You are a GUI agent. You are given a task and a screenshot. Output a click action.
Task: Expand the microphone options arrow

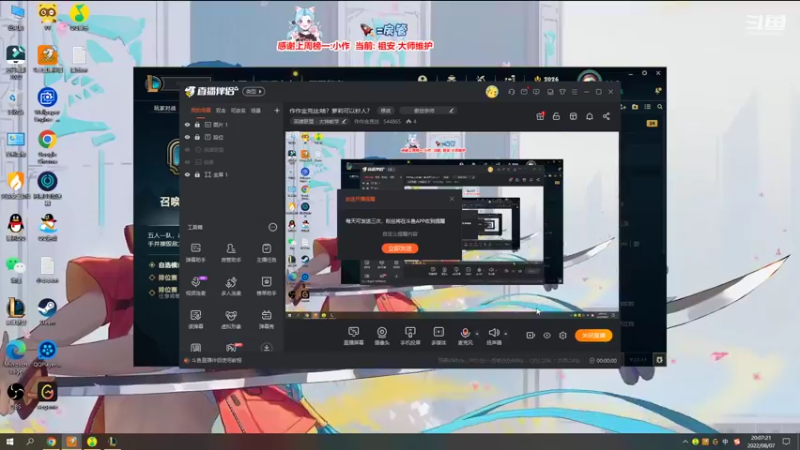tap(477, 334)
